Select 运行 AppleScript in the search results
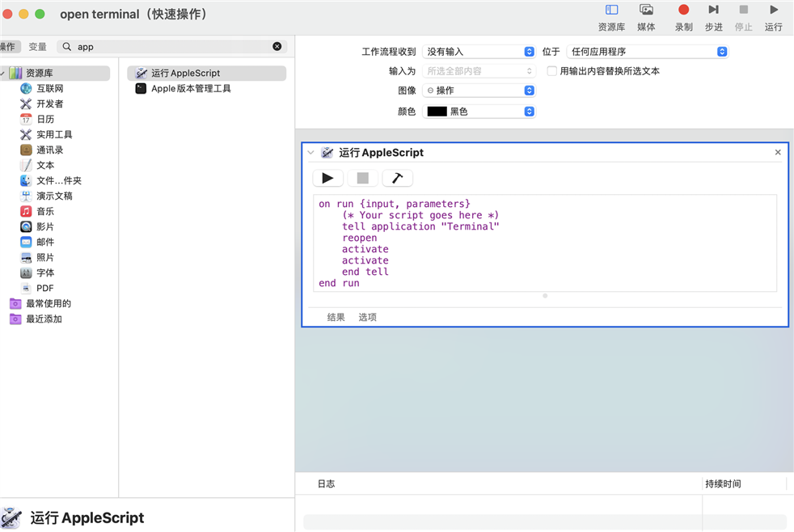 point(207,74)
